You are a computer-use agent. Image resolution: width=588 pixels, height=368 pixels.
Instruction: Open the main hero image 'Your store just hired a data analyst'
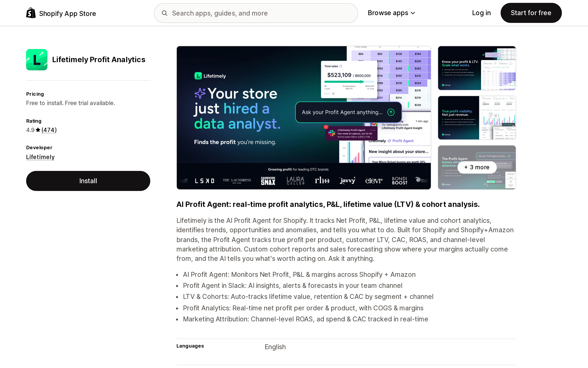[x=304, y=118]
